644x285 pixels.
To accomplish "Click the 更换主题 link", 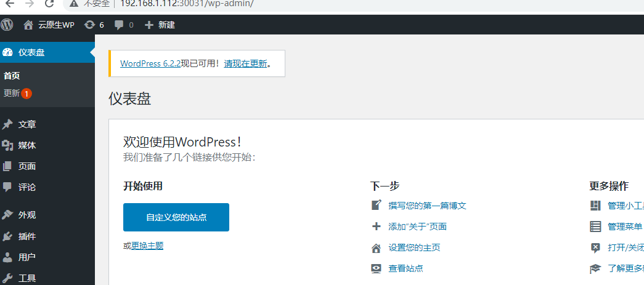I will (147, 246).
